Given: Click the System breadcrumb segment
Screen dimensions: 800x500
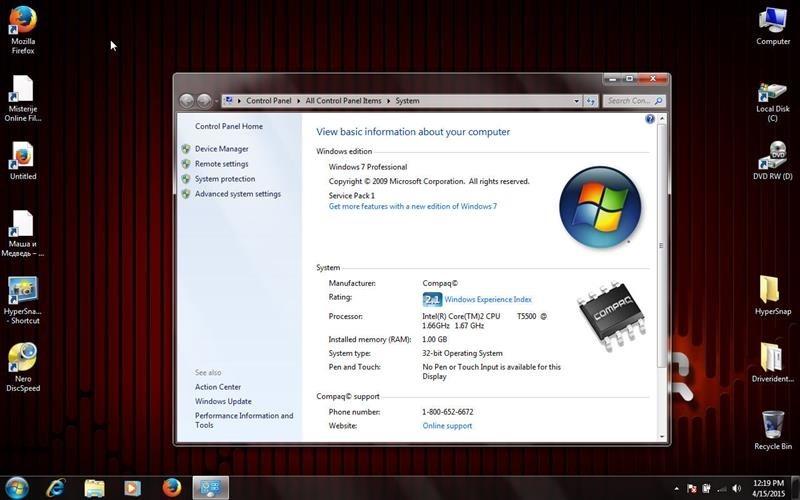Looking at the screenshot, I should [x=407, y=101].
